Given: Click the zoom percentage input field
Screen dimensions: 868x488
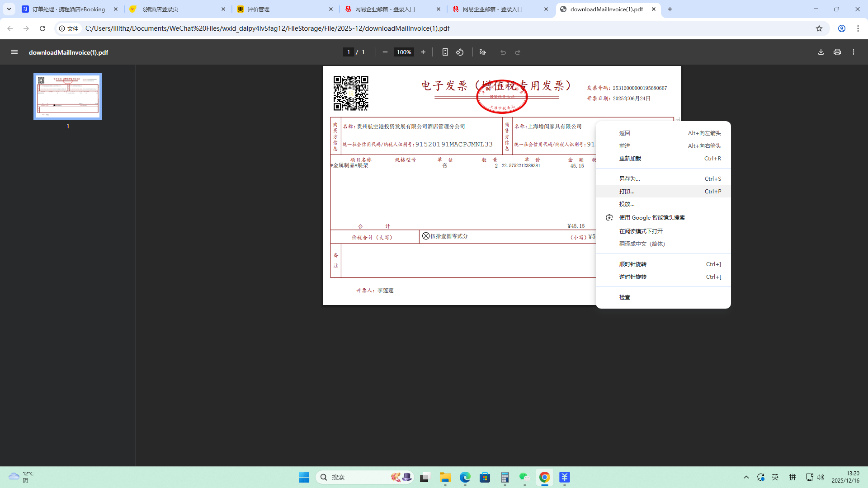Looking at the screenshot, I should click(x=404, y=52).
